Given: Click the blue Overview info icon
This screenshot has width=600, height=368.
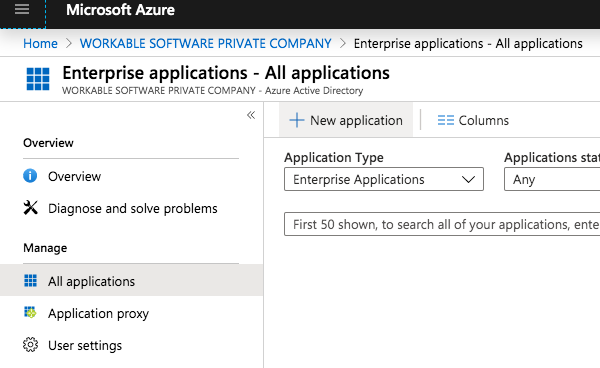Looking at the screenshot, I should pos(30,176).
